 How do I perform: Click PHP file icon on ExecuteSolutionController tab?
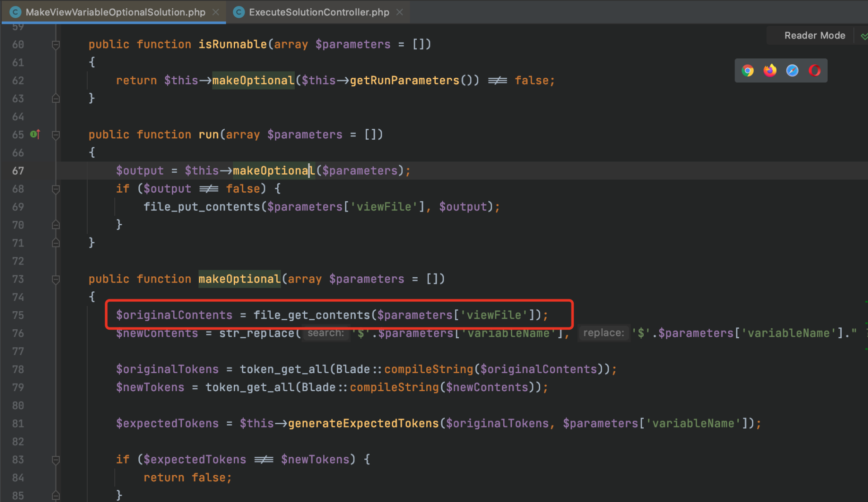click(x=239, y=12)
